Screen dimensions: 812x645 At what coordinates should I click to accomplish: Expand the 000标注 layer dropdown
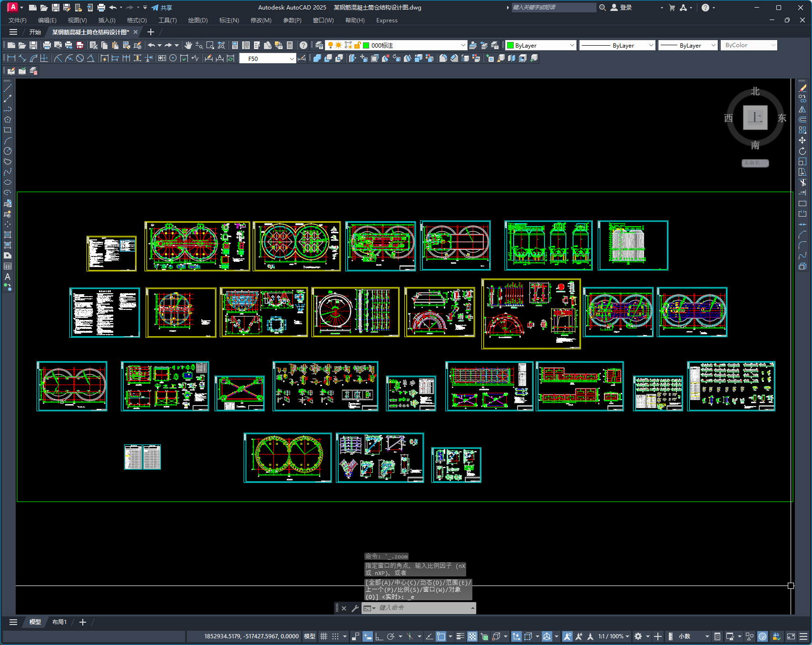click(463, 45)
